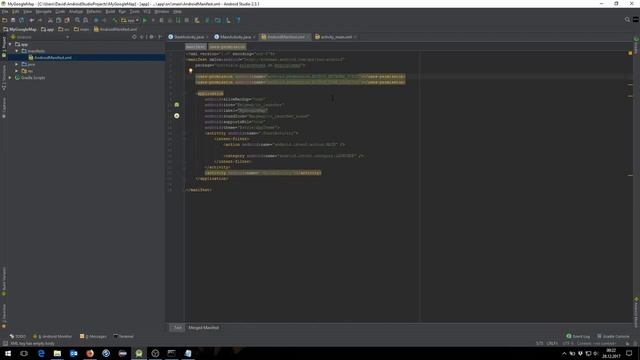Close the AndroidManifest.xml editor tab
Viewport: 640px width, 360px height.
pos(308,37)
